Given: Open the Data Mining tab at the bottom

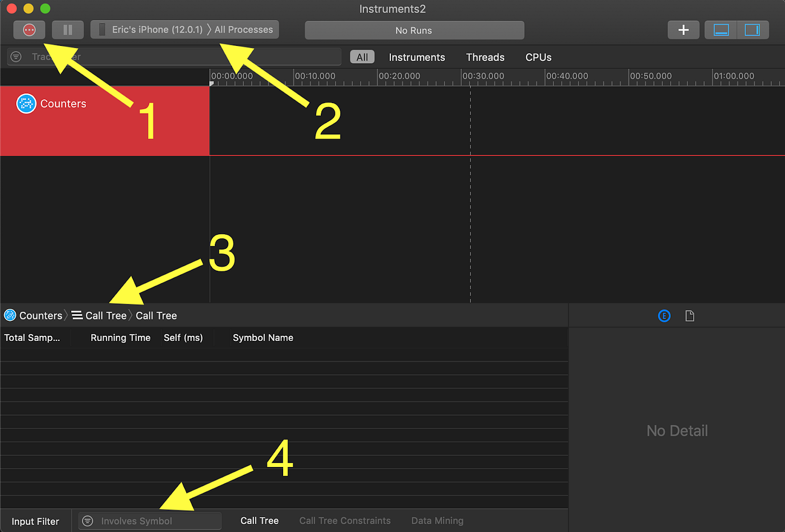Looking at the screenshot, I should (437, 521).
